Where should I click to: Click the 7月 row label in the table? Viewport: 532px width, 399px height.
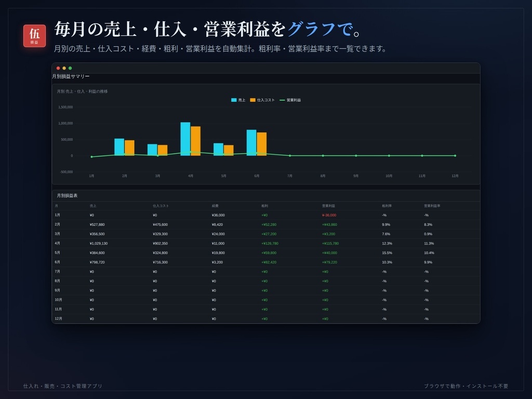(57, 271)
